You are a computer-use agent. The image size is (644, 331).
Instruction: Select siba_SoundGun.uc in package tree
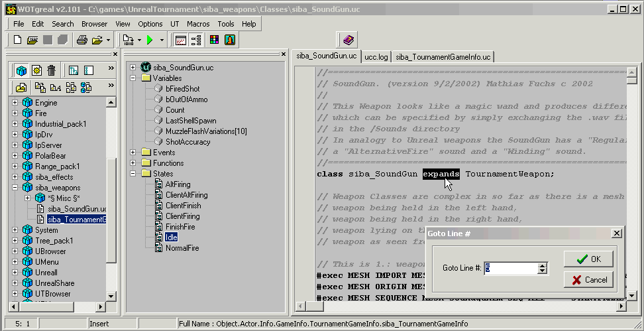point(76,209)
